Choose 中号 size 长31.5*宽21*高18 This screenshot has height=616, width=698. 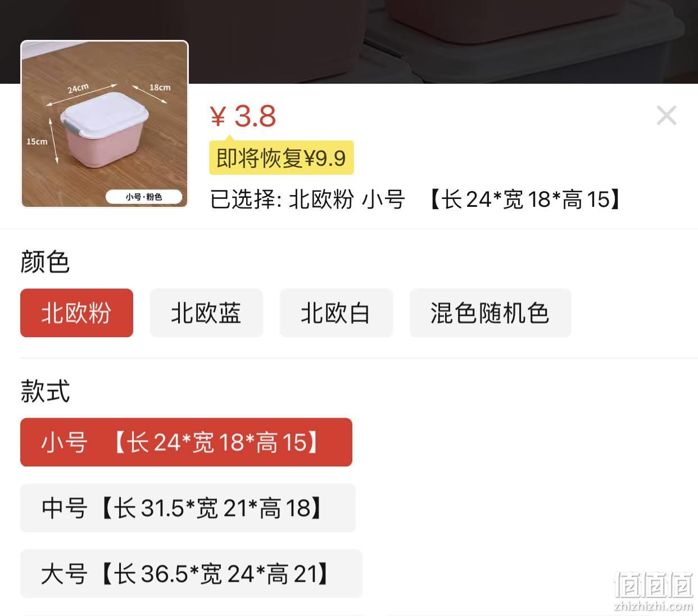pos(188,508)
